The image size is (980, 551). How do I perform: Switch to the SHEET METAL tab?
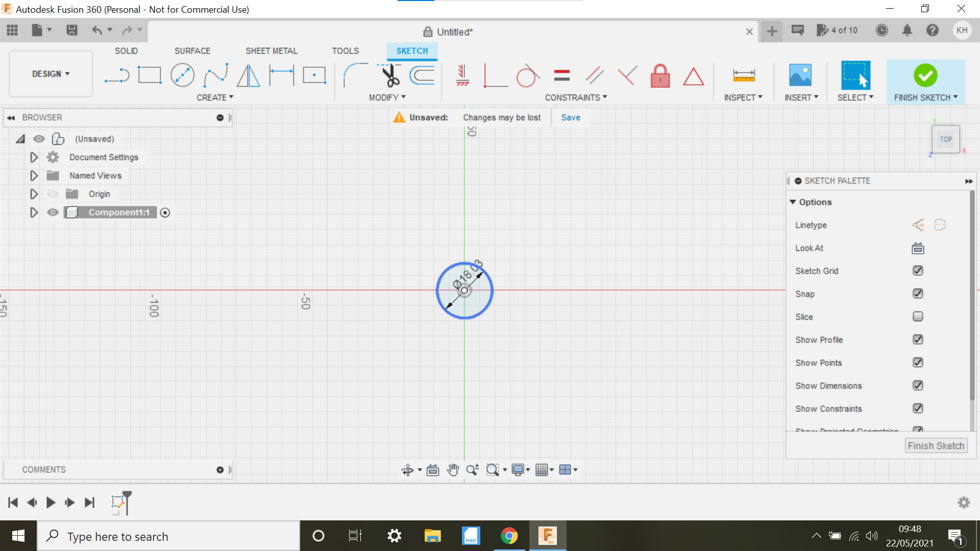pyautogui.click(x=271, y=51)
